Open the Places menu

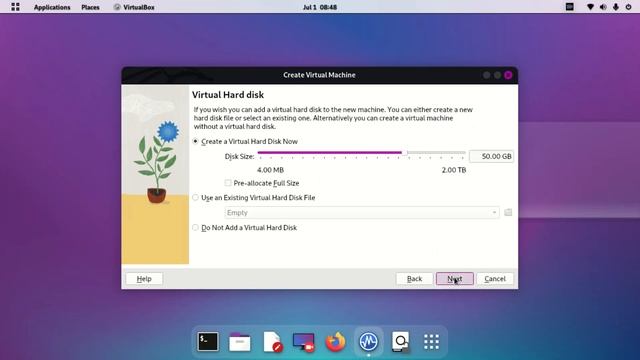pyautogui.click(x=90, y=7)
